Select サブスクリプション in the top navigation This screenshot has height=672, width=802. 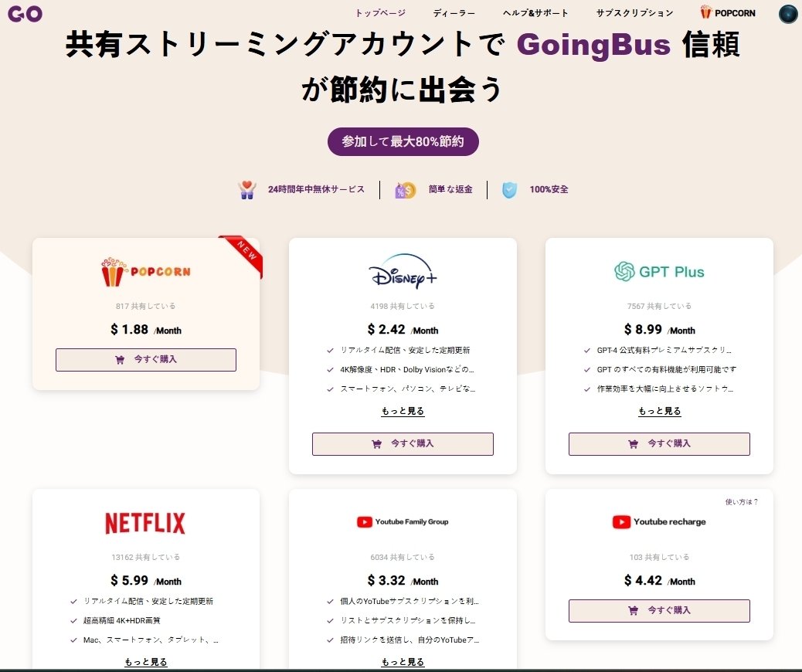pos(634,12)
